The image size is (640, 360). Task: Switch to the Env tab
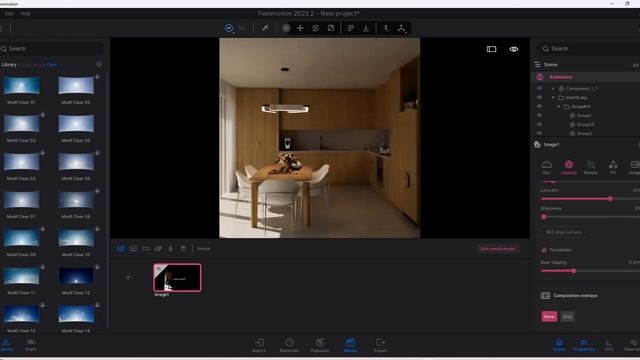coord(547,167)
